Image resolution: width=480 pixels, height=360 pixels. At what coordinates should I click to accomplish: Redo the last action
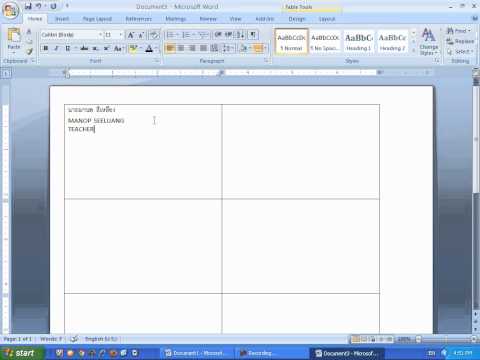click(x=54, y=6)
